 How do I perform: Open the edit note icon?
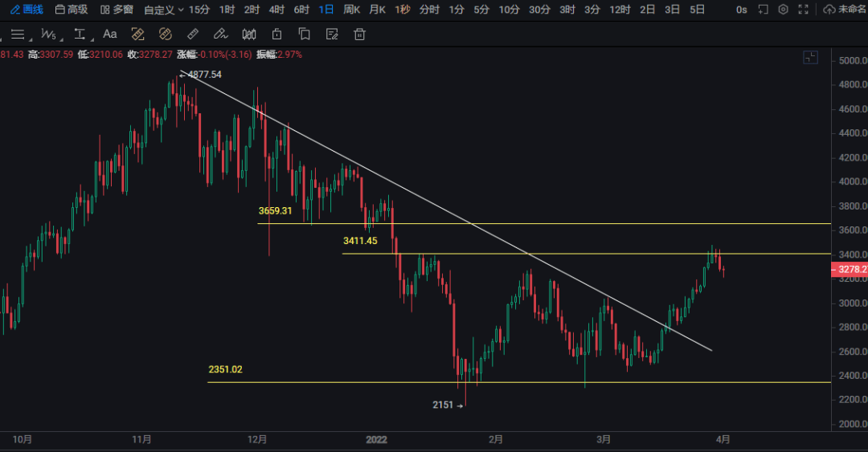coord(332,35)
